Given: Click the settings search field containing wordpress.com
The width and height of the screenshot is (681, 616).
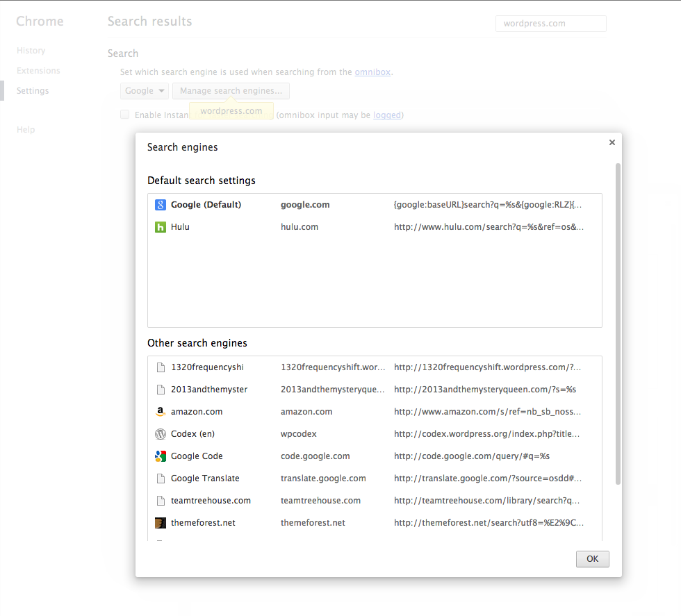Looking at the screenshot, I should click(550, 24).
